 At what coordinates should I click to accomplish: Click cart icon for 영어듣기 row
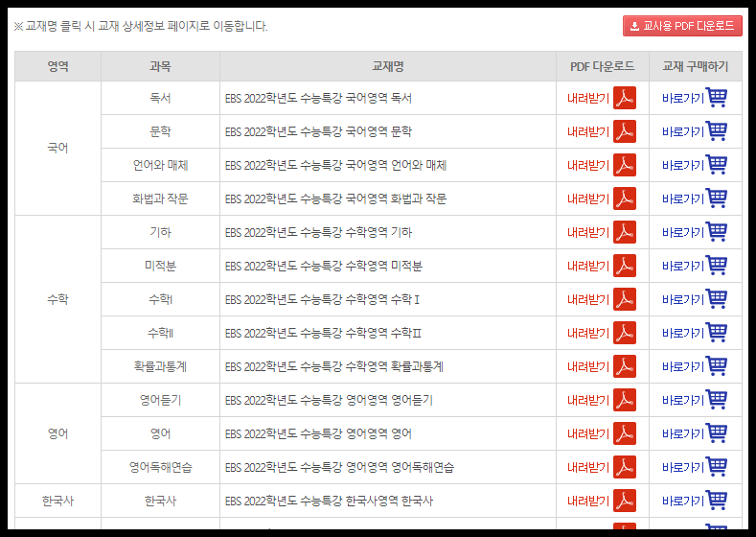point(716,399)
